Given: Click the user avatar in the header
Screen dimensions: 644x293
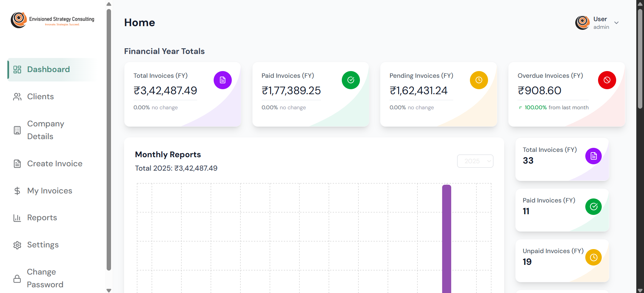Looking at the screenshot, I should 582,23.
